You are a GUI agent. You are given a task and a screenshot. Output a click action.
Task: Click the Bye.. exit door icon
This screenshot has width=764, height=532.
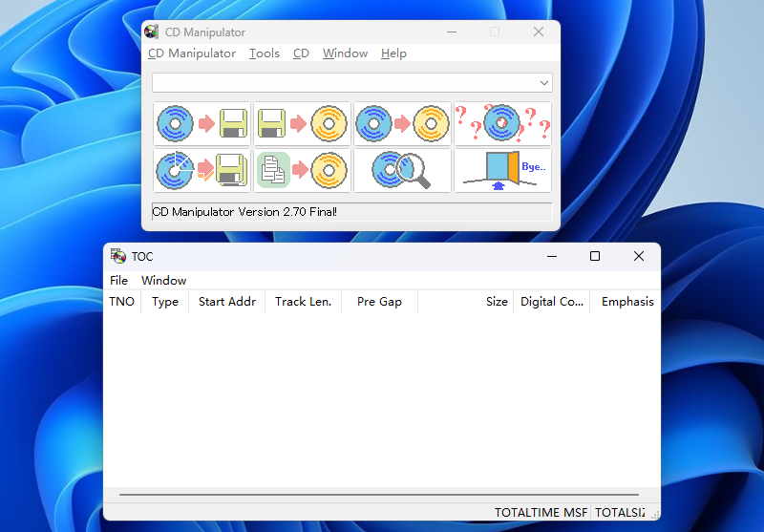coord(503,171)
